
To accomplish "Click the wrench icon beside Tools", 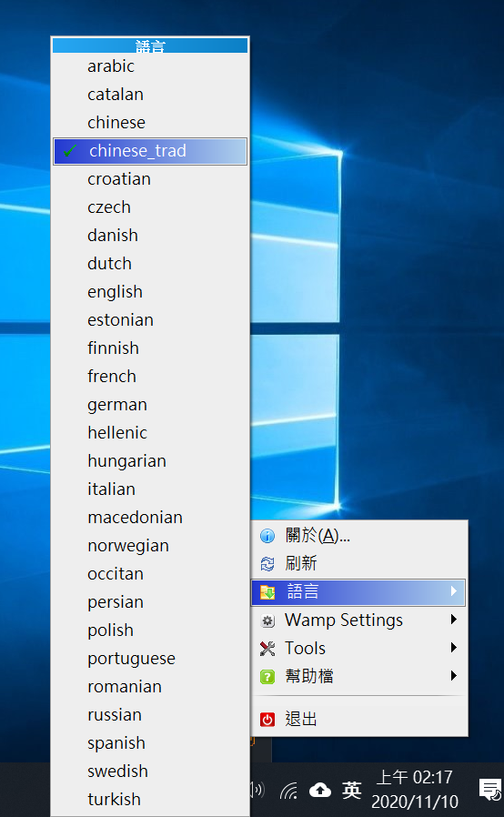I will click(x=267, y=649).
